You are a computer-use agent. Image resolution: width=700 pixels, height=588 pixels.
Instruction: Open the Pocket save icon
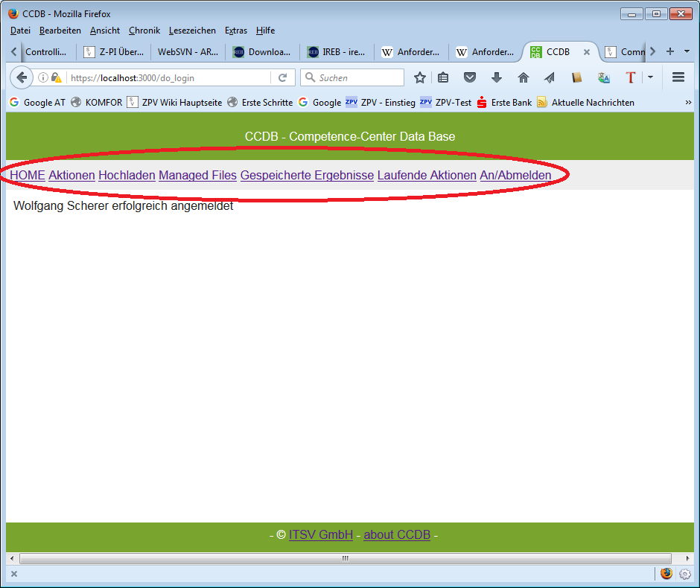[x=469, y=77]
